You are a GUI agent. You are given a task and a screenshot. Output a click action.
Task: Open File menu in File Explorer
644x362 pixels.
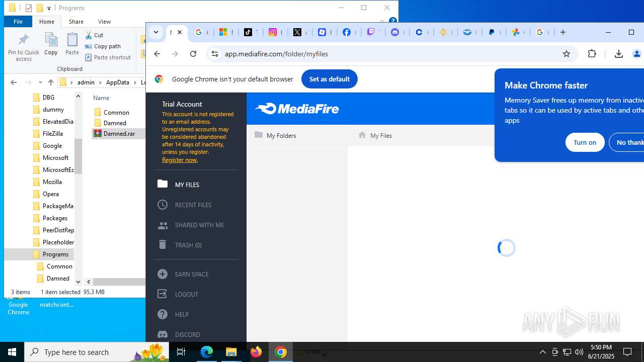(x=18, y=22)
